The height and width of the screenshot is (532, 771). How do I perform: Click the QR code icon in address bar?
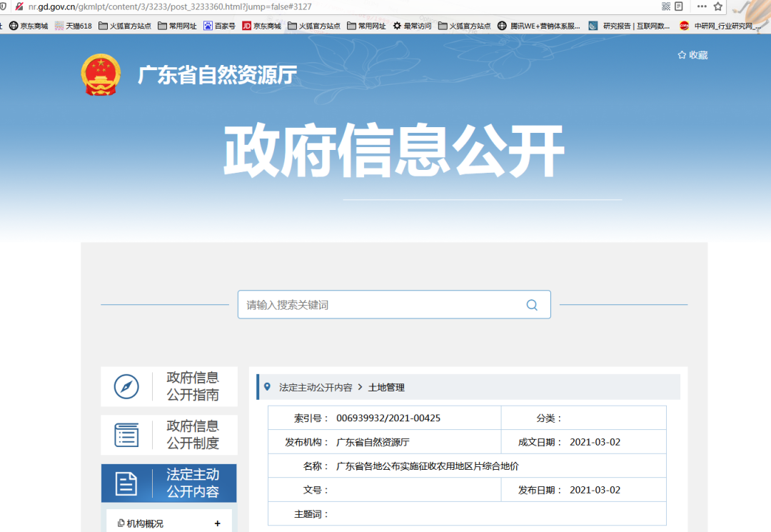tap(666, 6)
